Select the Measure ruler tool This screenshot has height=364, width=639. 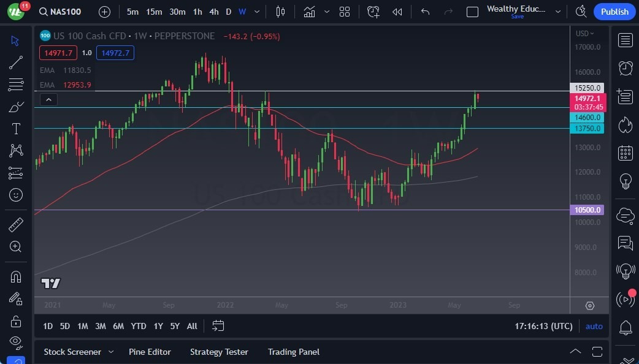click(15, 225)
